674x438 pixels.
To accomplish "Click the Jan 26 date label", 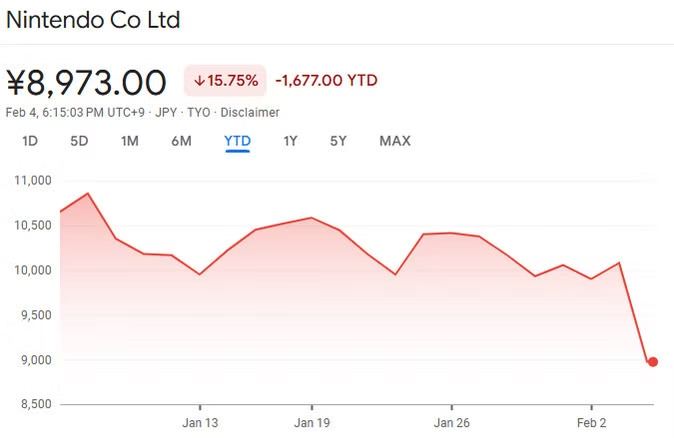I will pos(452,421).
